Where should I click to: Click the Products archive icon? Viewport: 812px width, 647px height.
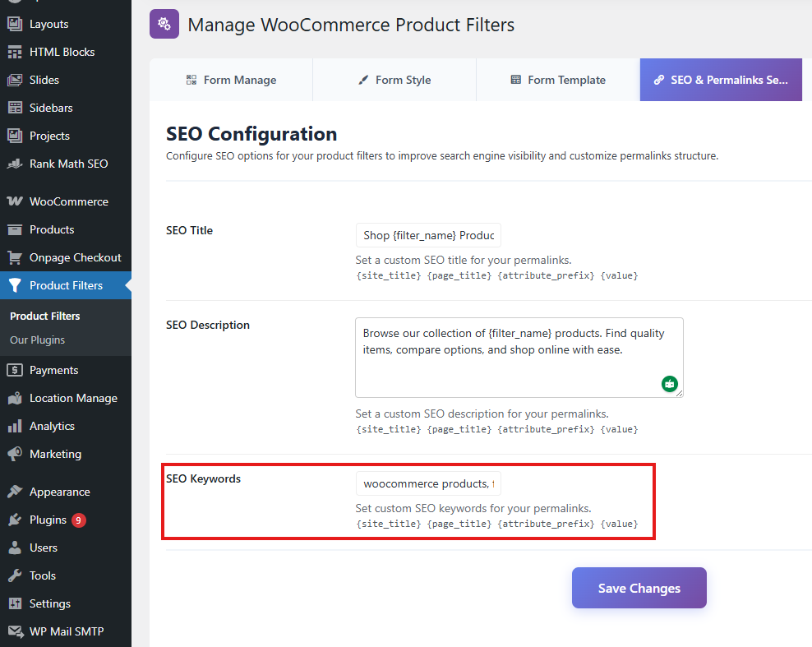[x=15, y=229]
